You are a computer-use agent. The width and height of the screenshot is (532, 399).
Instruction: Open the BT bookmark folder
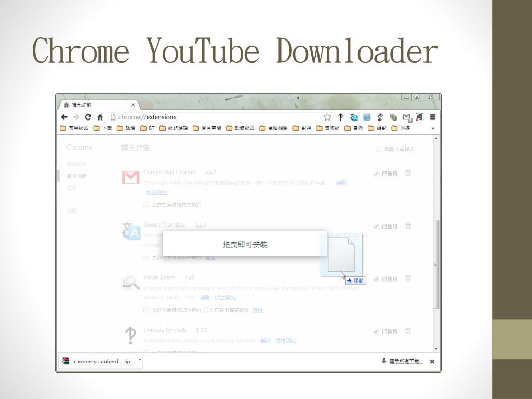147,128
